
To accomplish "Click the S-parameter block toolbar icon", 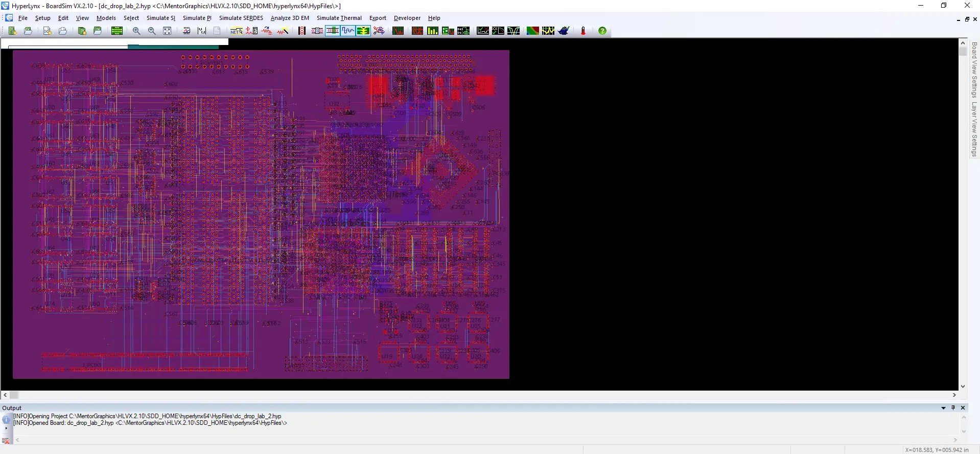I will tap(317, 31).
